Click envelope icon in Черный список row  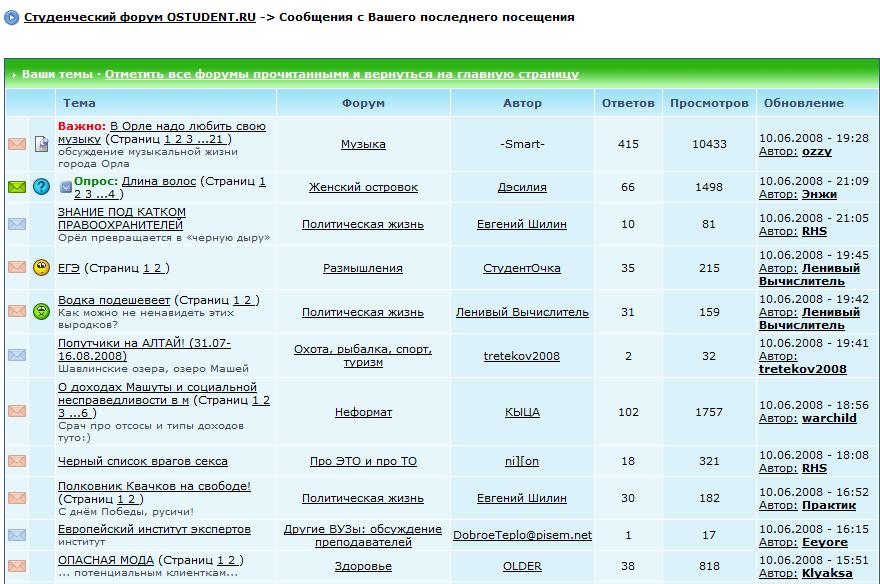[17, 461]
